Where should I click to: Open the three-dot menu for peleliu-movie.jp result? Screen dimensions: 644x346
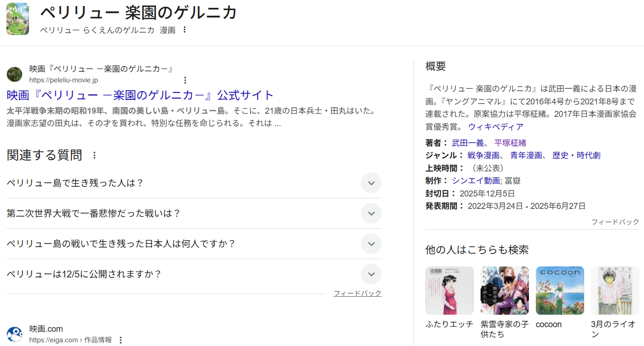point(185,80)
